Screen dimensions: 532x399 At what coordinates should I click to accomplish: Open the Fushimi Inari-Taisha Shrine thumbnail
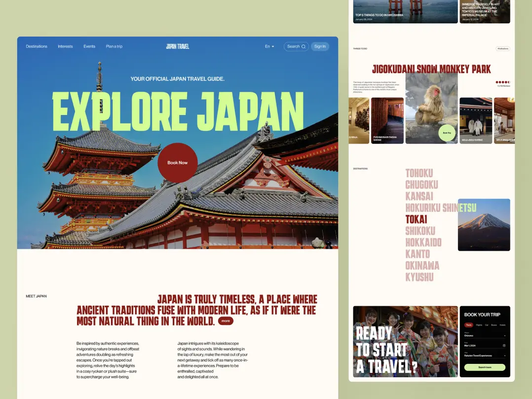pos(387,120)
